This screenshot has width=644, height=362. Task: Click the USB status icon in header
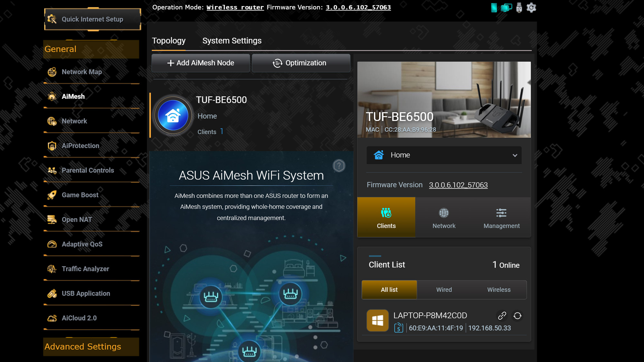519,7
